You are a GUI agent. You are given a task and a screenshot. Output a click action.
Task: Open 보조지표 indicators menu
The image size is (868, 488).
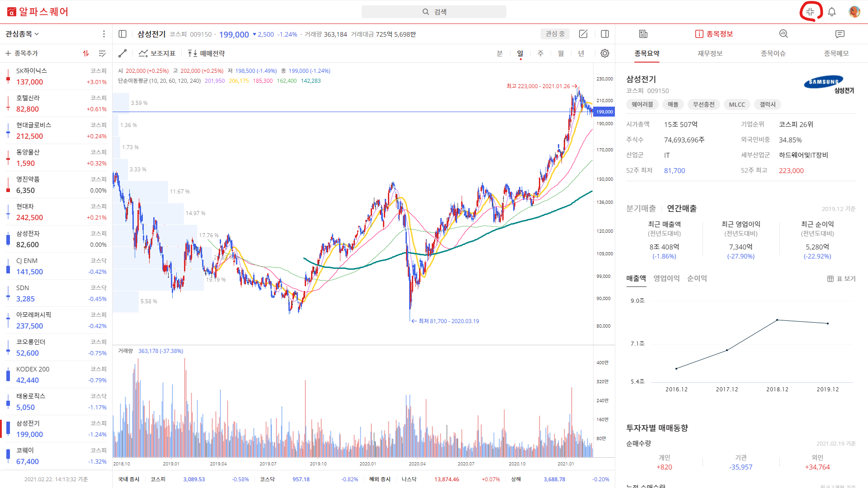[157, 53]
